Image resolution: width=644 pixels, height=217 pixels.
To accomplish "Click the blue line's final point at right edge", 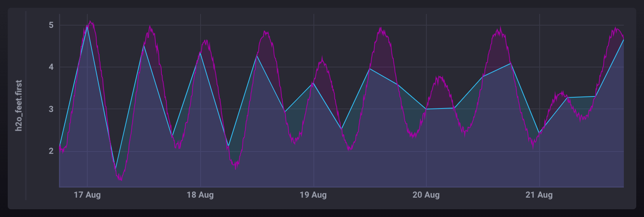I will pos(623,40).
